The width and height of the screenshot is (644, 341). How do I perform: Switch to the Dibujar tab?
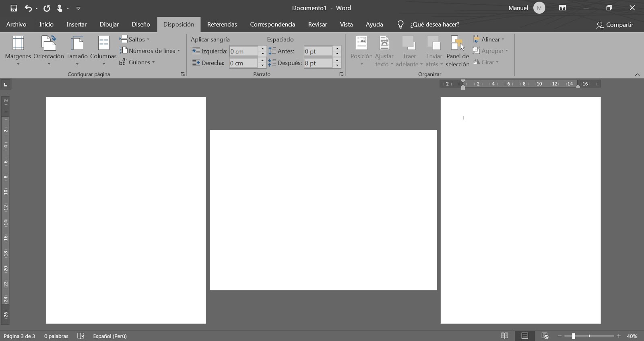click(x=109, y=25)
